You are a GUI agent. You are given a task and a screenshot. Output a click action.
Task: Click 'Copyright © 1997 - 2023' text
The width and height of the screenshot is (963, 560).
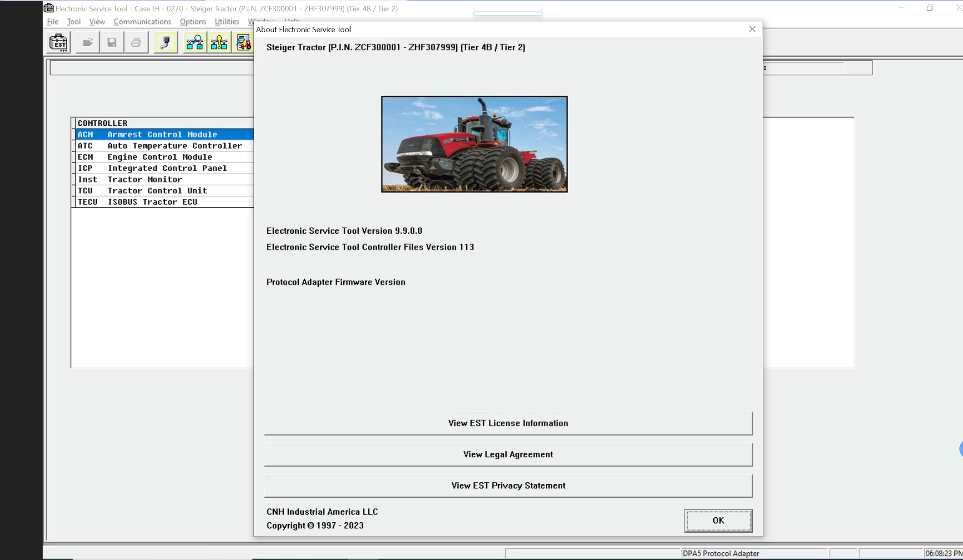pos(315,526)
